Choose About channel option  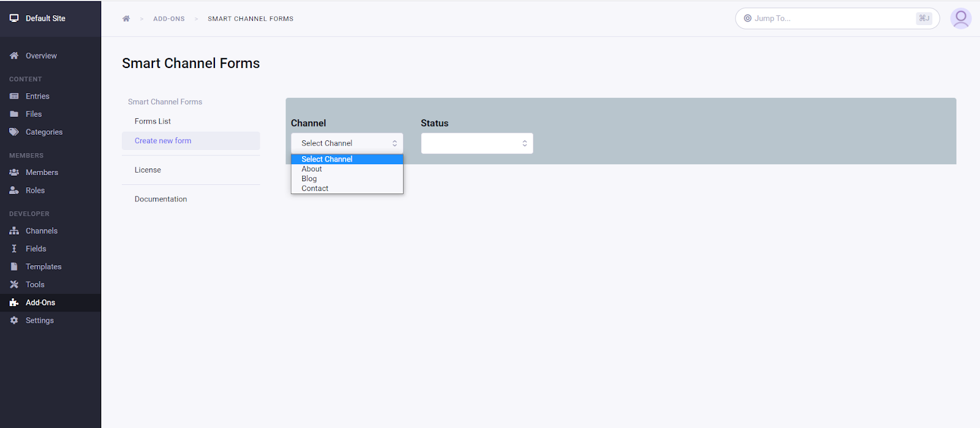tap(347, 169)
